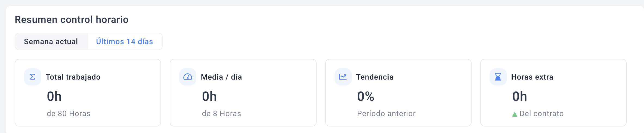Click the "Período anterior" caption

pyautogui.click(x=386, y=113)
